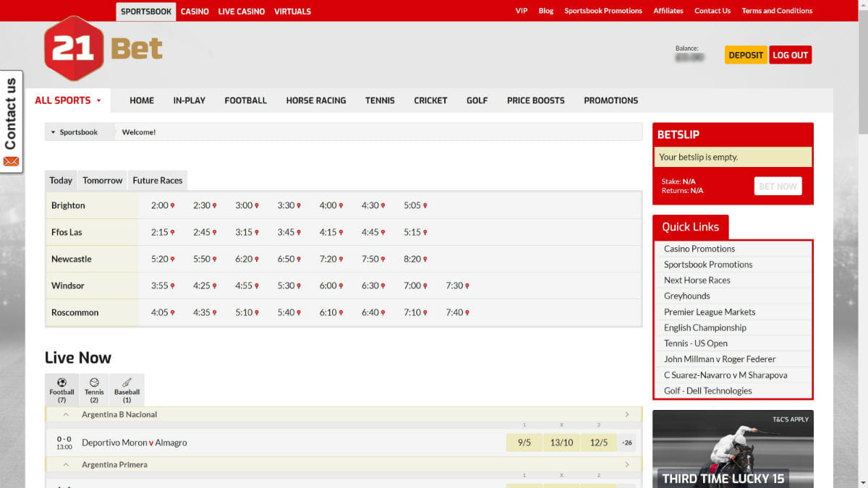Open the VIP link
The image size is (868, 488).
(x=522, y=11)
